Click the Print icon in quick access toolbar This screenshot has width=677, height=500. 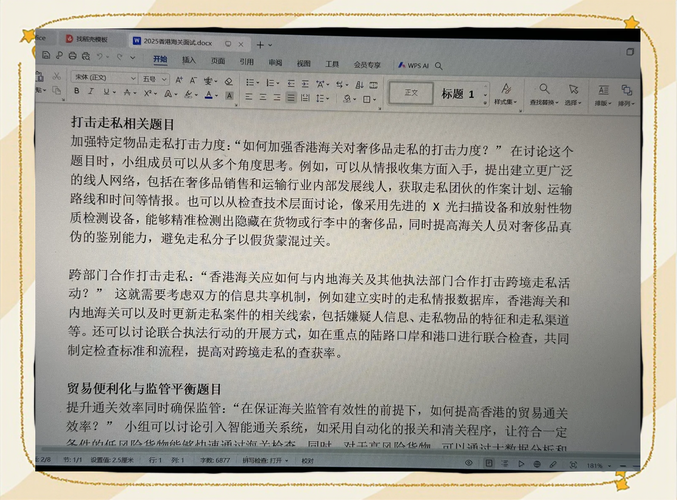pyautogui.click(x=73, y=56)
